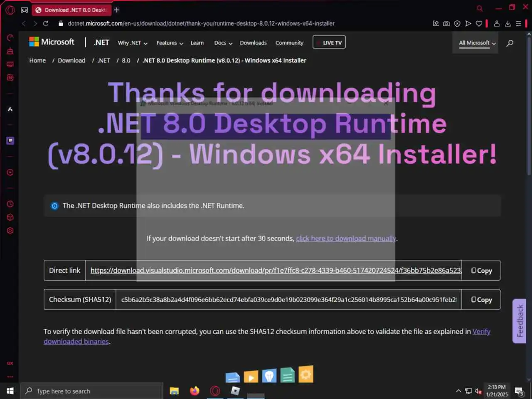This screenshot has width=532, height=399.
Task: Click the site search magnifier icon
Action: [510, 43]
